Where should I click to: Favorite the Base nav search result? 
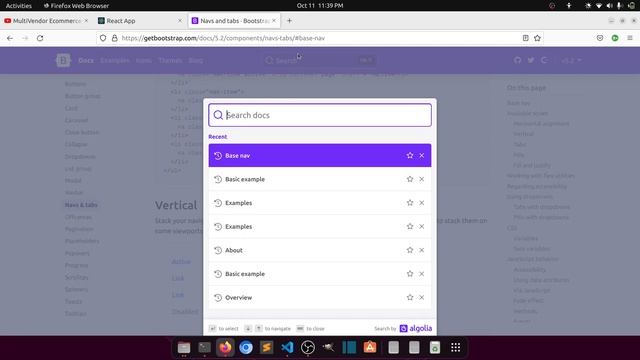tap(410, 156)
